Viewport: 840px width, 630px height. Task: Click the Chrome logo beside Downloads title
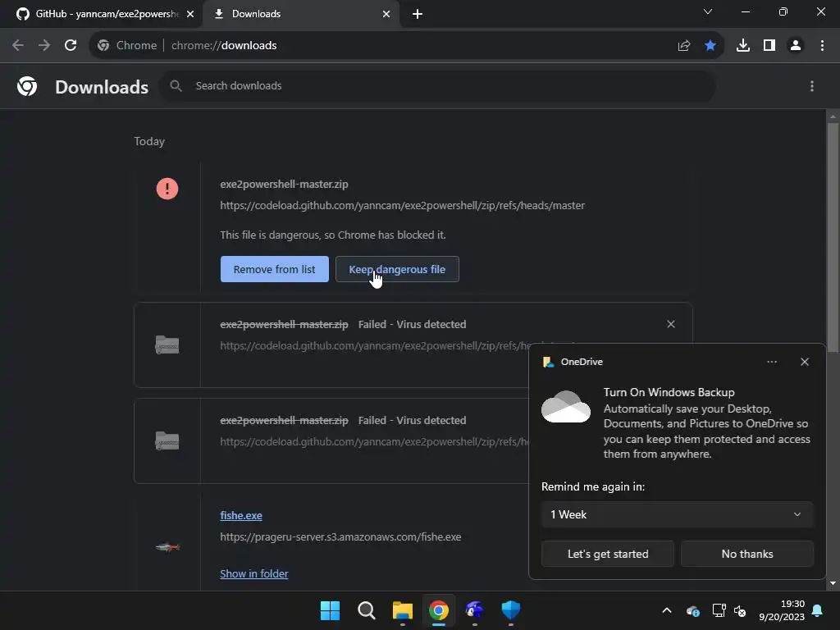[x=27, y=86]
